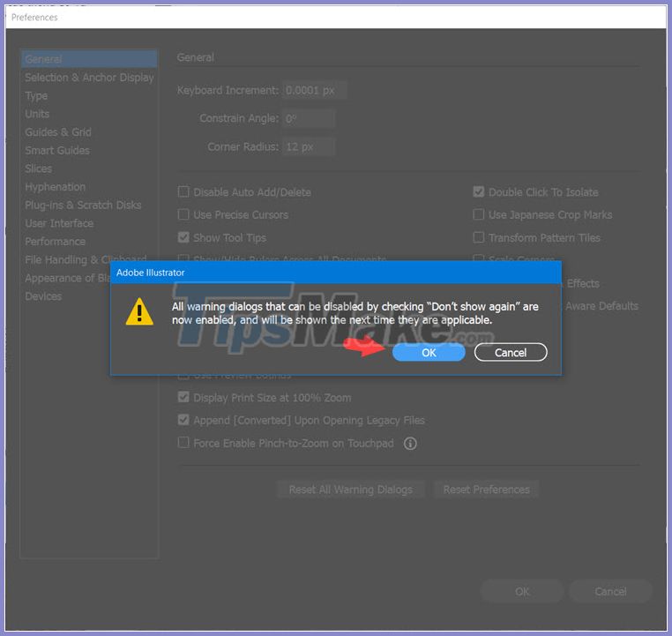Open the Slices preferences category

[39, 168]
